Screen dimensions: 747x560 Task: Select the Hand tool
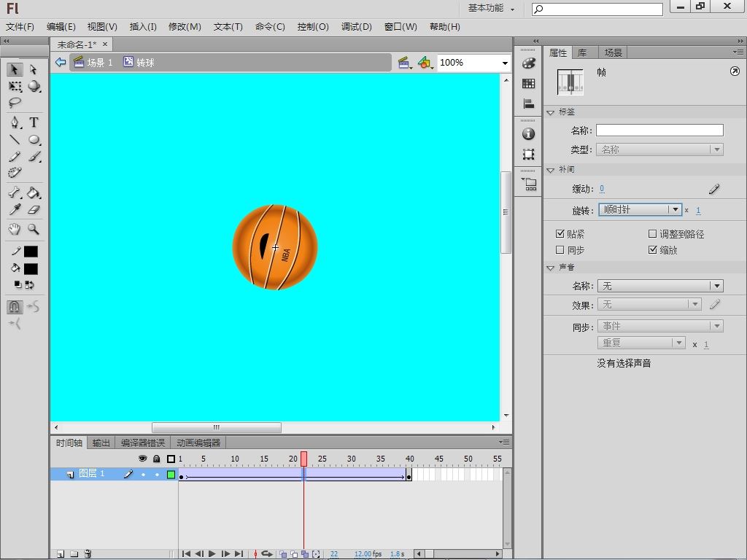(x=15, y=229)
